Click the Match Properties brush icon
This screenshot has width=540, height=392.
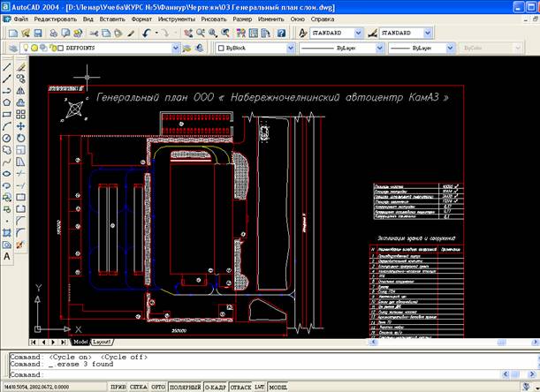pos(131,33)
